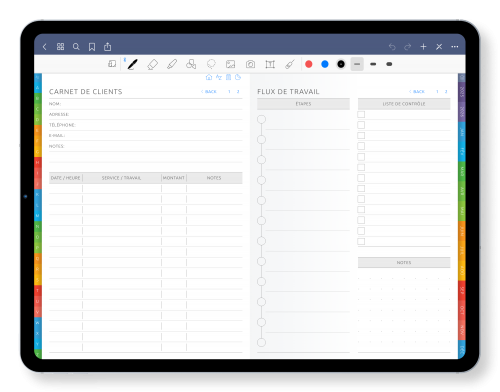This screenshot has width=500, height=392.
Task: Check the fifth Liste de contrôle checkbox
Action: pyautogui.click(x=361, y=157)
